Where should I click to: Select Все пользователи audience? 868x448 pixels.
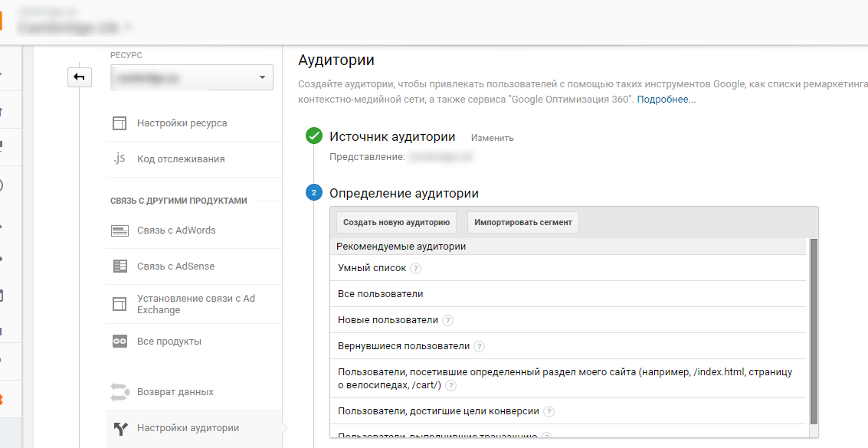pos(381,294)
